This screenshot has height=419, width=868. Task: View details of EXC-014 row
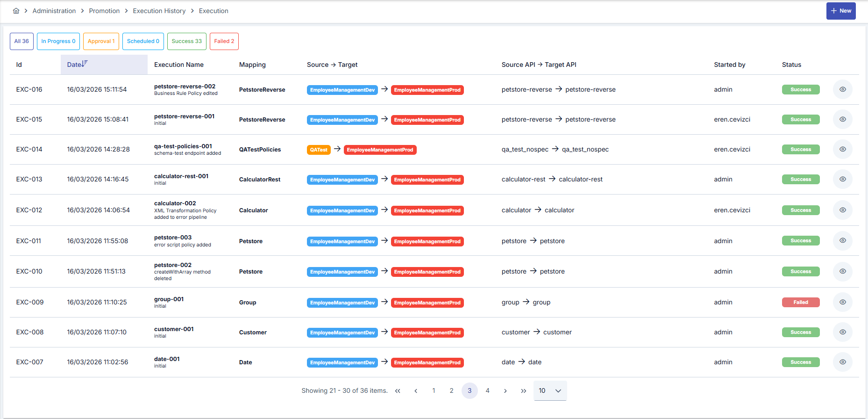click(x=842, y=149)
